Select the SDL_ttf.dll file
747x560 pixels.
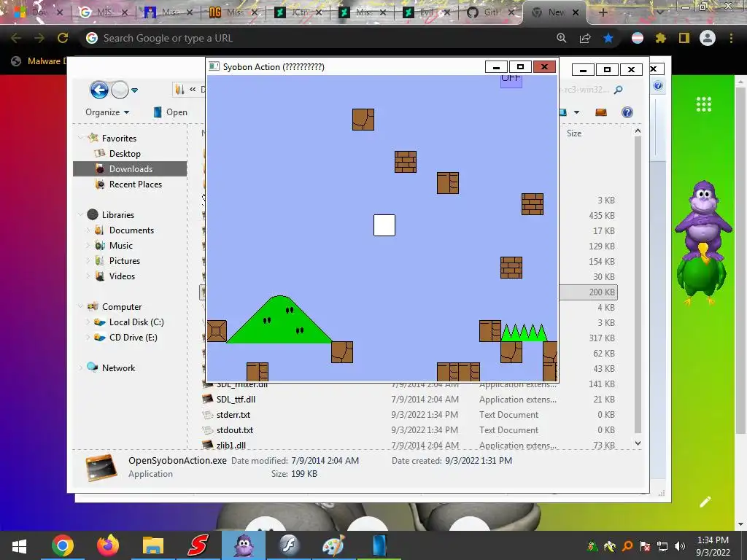236,400
